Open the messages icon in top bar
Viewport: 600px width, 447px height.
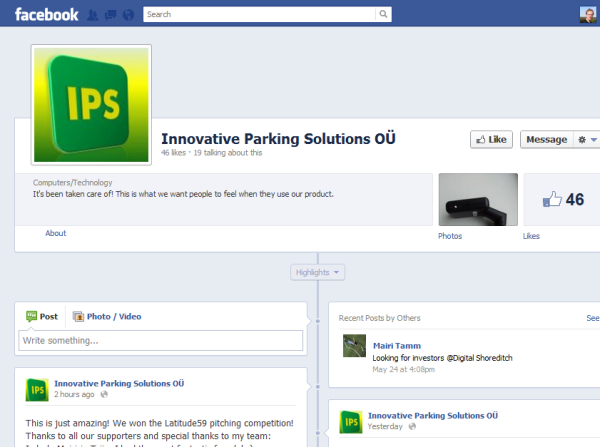[x=111, y=15]
